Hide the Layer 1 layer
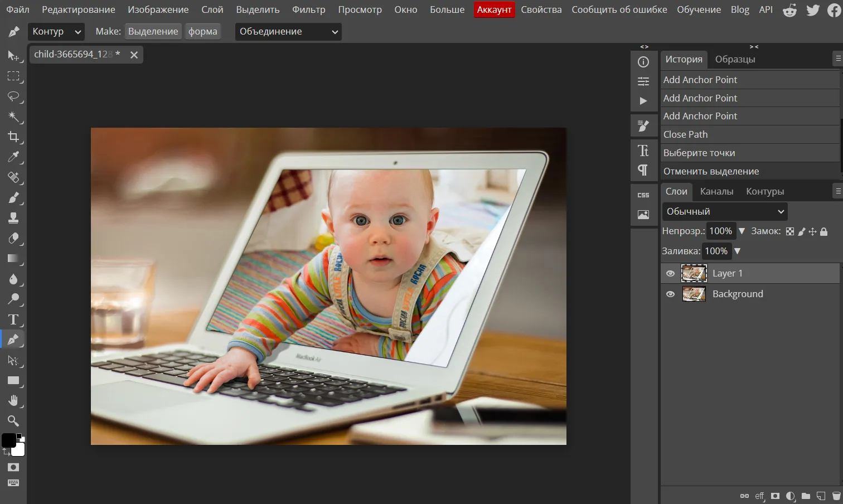 tap(670, 273)
